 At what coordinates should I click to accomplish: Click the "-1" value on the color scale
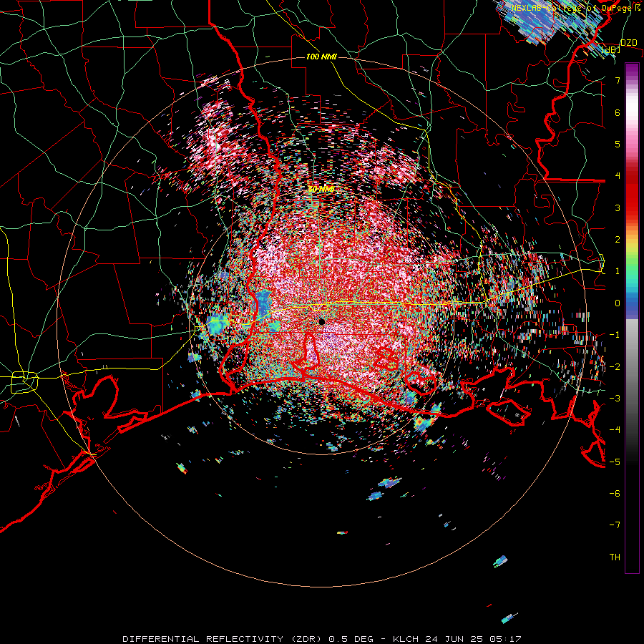(615, 335)
